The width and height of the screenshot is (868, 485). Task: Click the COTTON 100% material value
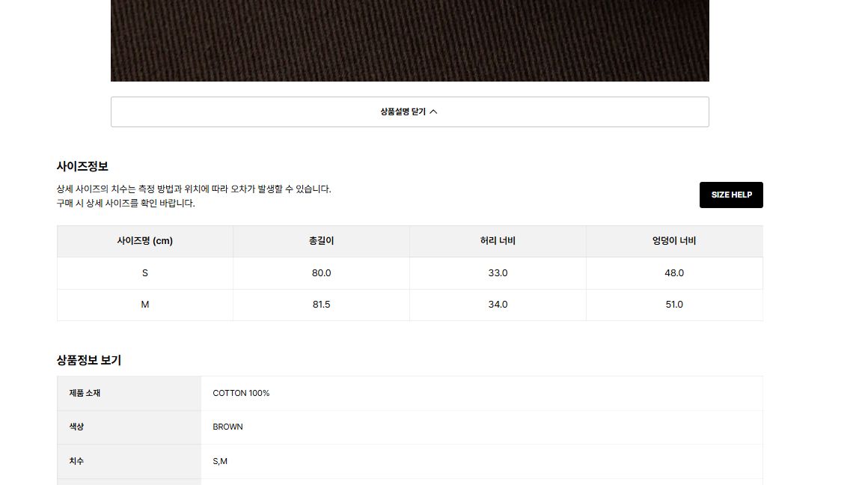tap(241, 393)
